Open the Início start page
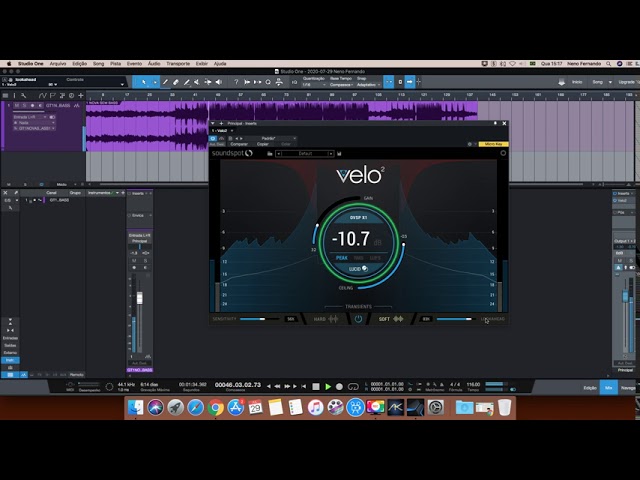The image size is (640, 480). pyautogui.click(x=577, y=82)
